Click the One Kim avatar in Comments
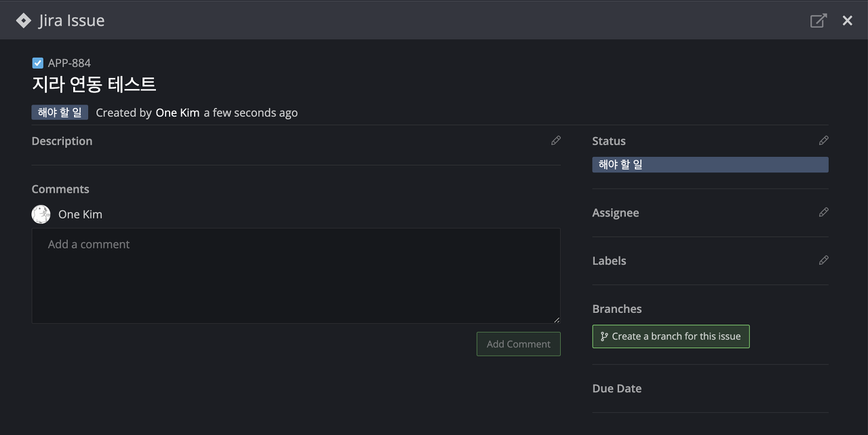Viewport: 868px width, 435px height. click(x=41, y=214)
